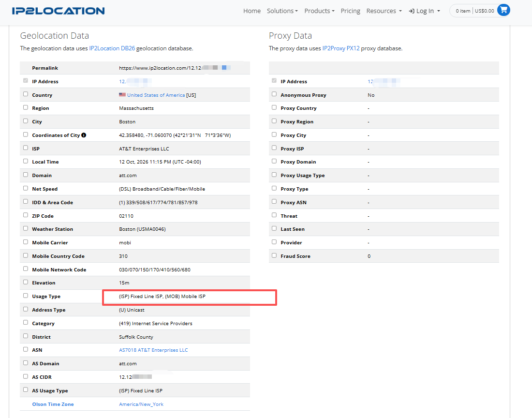Click the 'Massachusetts' region value
532x418 pixels.
pos(136,108)
